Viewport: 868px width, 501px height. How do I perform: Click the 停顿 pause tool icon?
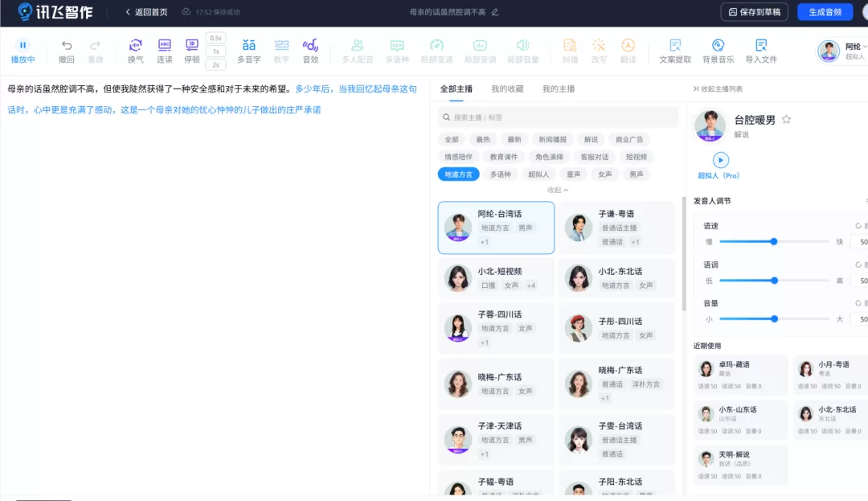[x=192, y=45]
